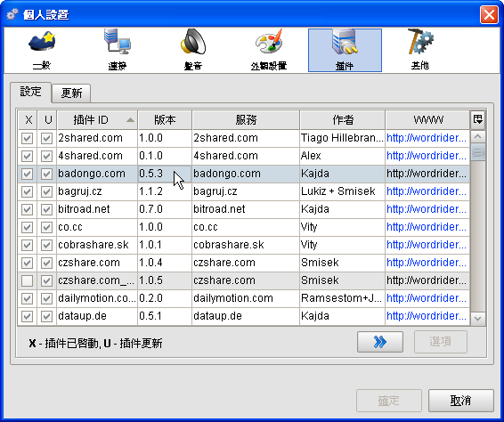Switch to the 設定 tab
The height and width of the screenshot is (422, 504).
click(31, 93)
